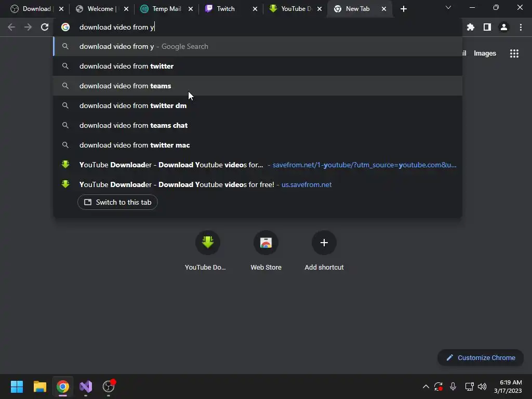Open Visual Studio from taskbar
Image resolution: width=532 pixels, height=399 pixels.
86,387
